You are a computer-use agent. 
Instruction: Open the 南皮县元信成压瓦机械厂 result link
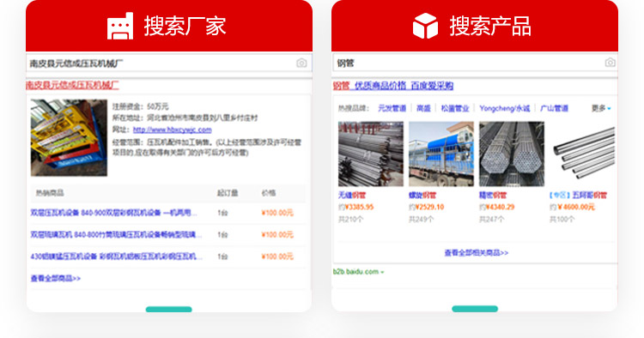coord(72,85)
